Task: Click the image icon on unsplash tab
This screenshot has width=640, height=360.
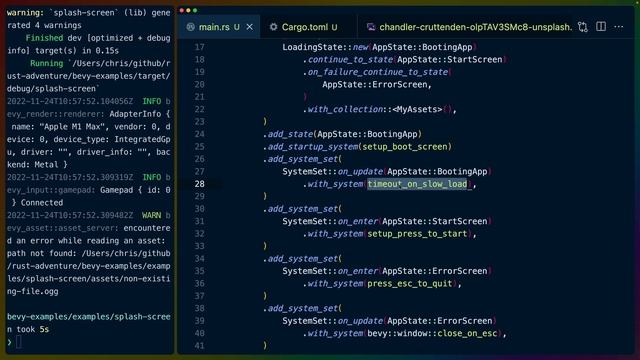Action: (x=371, y=27)
